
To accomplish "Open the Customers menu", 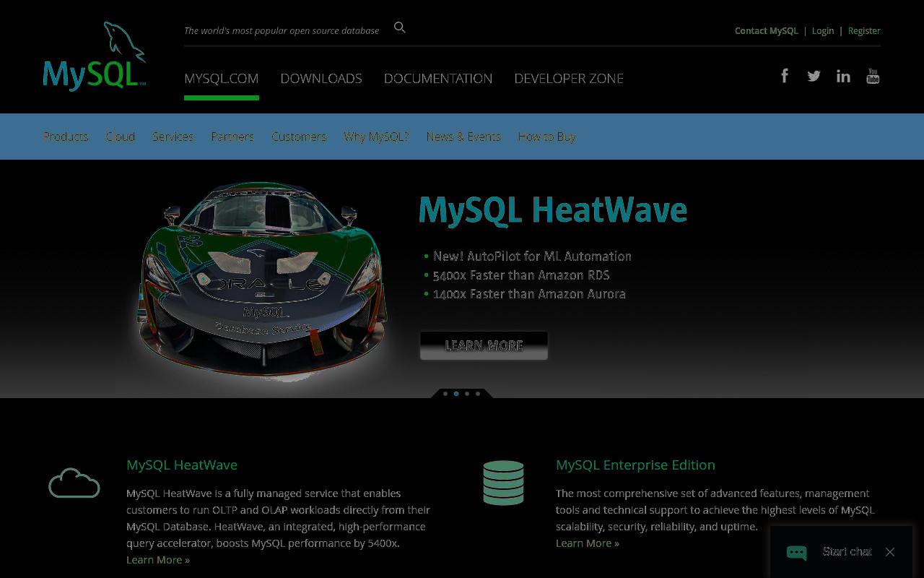I will point(299,137).
